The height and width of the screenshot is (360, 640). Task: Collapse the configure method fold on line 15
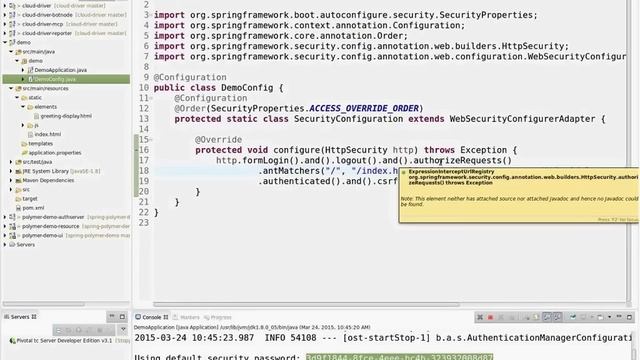151,140
